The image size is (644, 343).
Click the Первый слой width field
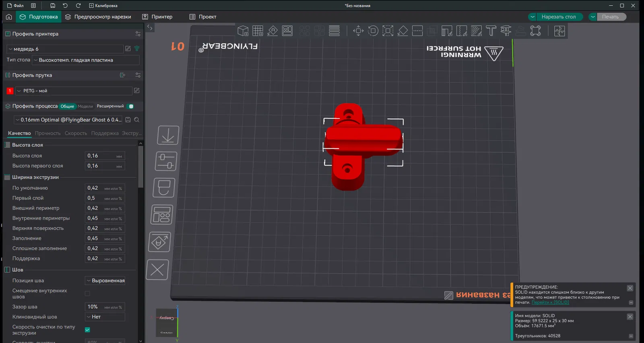[x=105, y=198]
